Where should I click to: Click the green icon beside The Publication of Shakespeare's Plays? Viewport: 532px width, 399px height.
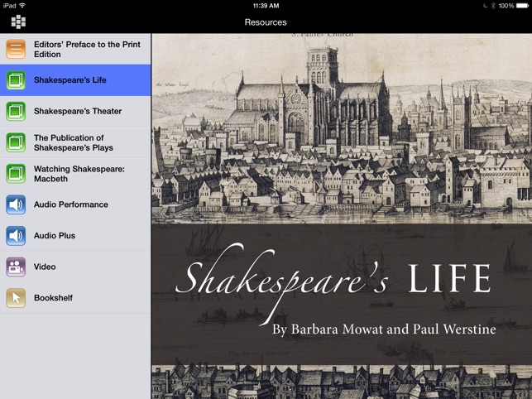coord(16,142)
